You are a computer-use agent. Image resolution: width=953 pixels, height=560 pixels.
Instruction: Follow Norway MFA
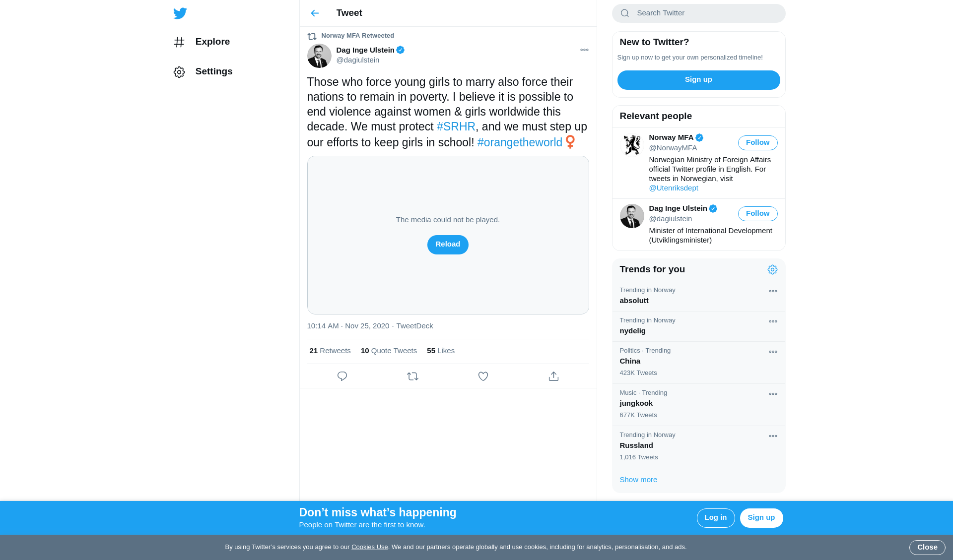pos(757,143)
